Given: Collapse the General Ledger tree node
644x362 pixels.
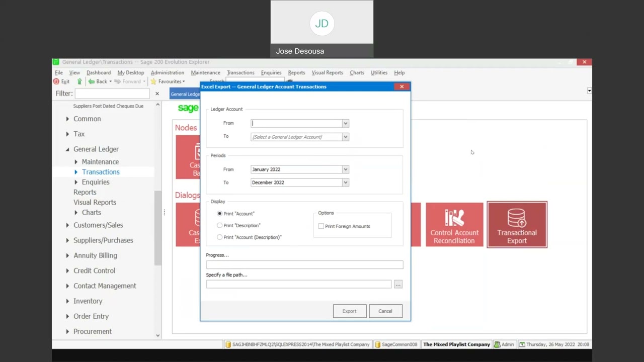Looking at the screenshot, I should click(x=67, y=149).
